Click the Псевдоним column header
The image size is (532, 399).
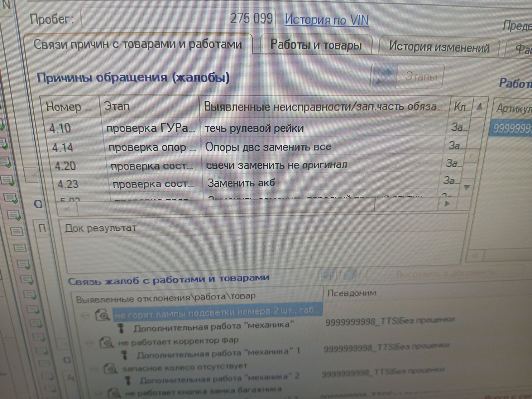click(x=351, y=293)
